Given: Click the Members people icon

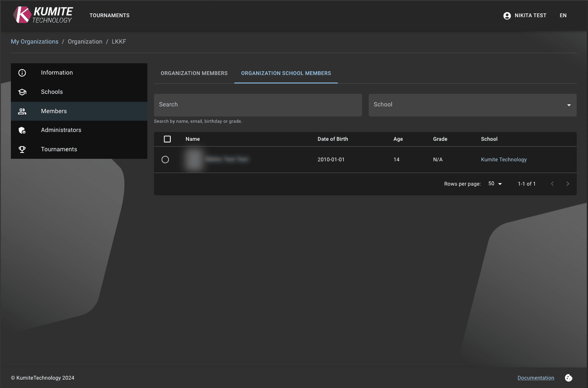Looking at the screenshot, I should (x=22, y=111).
